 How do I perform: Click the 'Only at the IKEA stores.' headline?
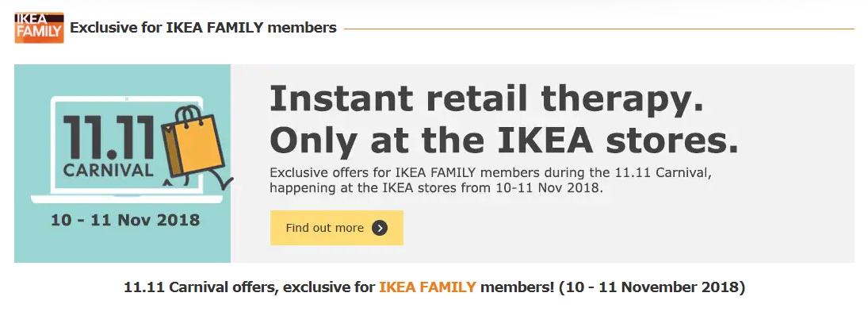tap(503, 141)
